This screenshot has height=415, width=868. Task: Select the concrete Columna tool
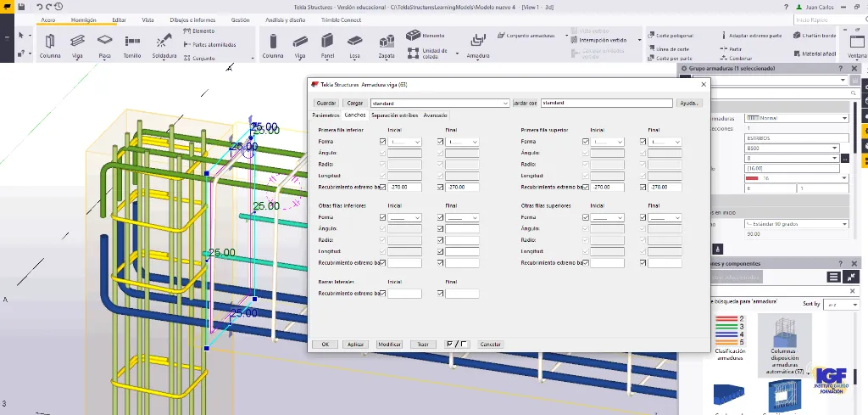(272, 46)
